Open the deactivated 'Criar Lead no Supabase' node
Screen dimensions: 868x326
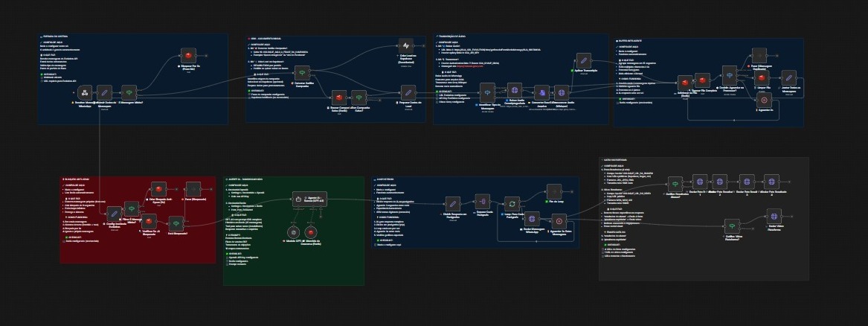click(406, 46)
